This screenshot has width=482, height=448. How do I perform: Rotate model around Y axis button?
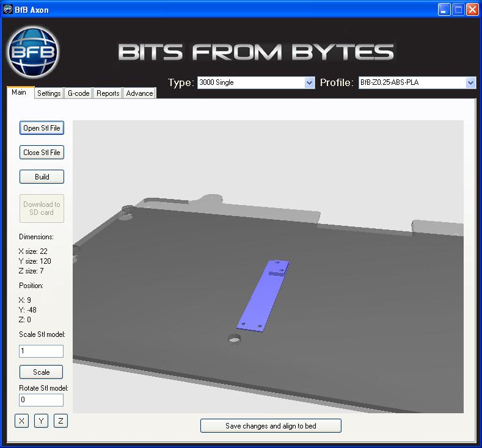pos(41,421)
